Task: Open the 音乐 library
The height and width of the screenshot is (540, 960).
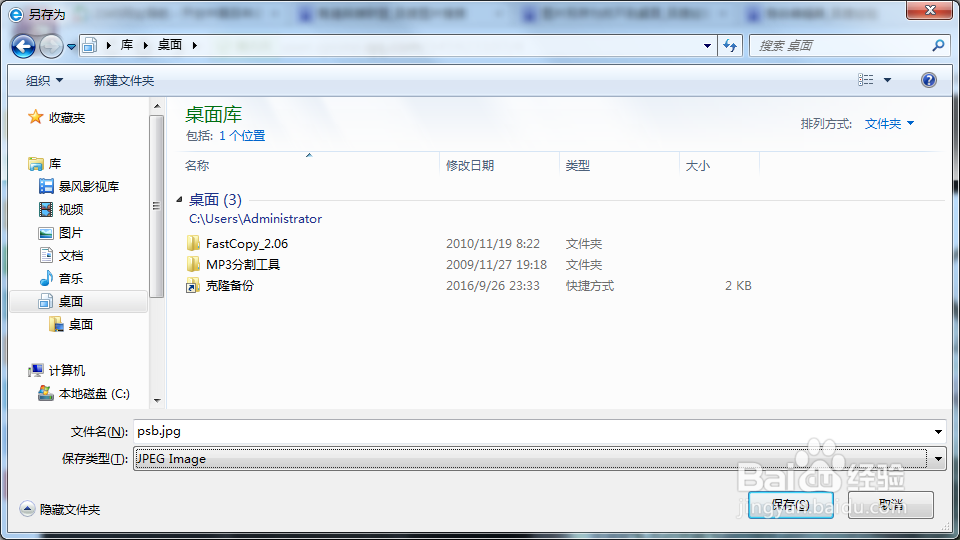Action: (70, 279)
